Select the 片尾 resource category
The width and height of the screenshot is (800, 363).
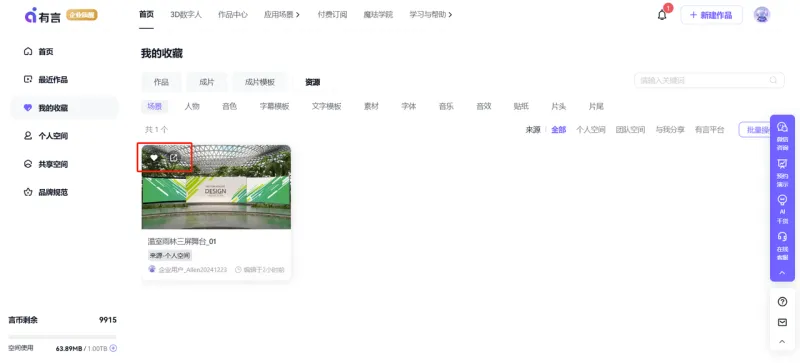[x=596, y=106]
